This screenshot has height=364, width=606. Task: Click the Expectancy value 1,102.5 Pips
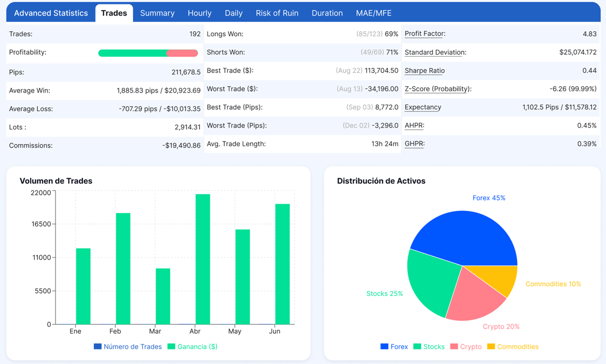tap(560, 107)
